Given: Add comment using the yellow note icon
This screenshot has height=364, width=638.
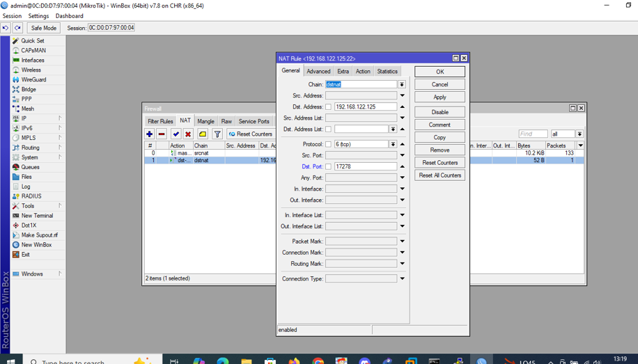Looking at the screenshot, I should pyautogui.click(x=203, y=134).
